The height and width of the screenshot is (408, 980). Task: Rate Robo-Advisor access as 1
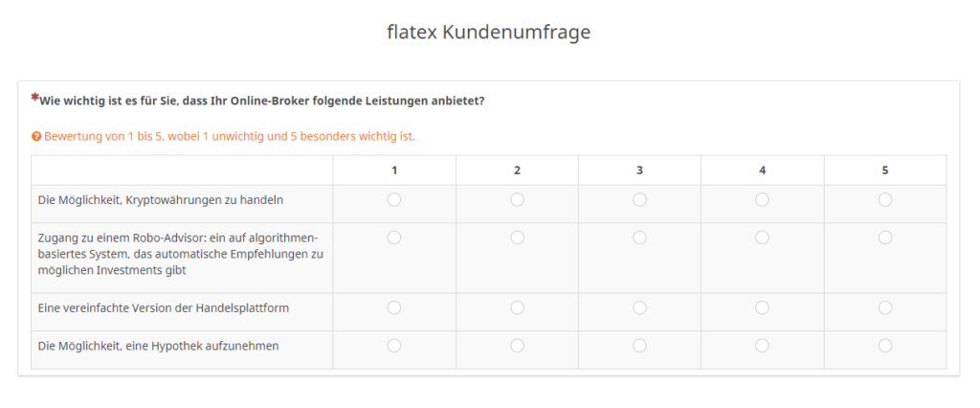tap(393, 238)
